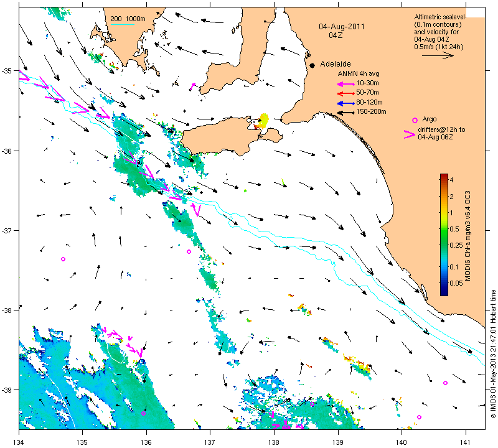Click the yellow chlorophyll patch beside Kangaroo Island
The height and width of the screenshot is (448, 498).
click(263, 121)
